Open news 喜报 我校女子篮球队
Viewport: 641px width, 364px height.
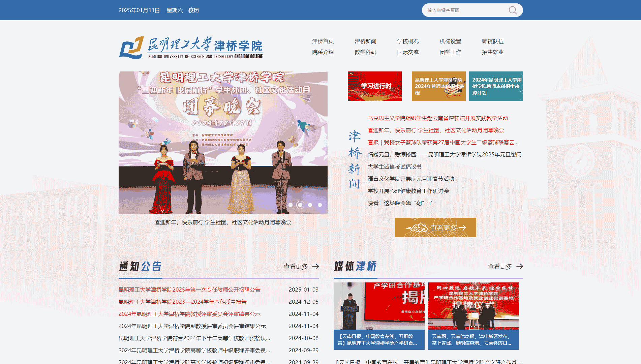443,143
